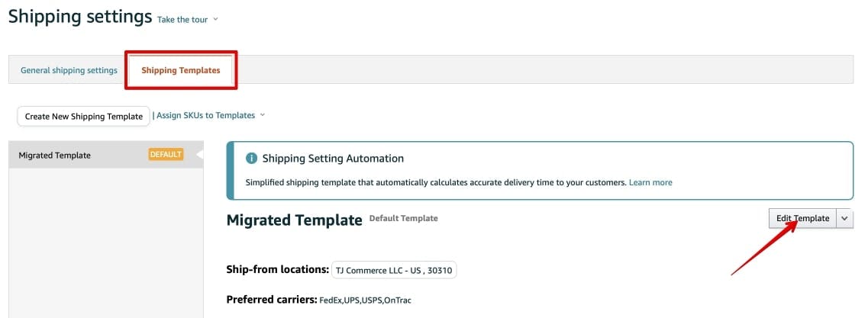The height and width of the screenshot is (318, 868).
Task: Open Assign SKUs to Templates link
Action: point(206,115)
